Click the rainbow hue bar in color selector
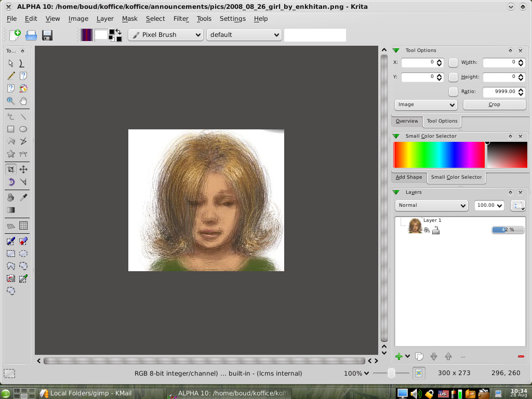Viewport: 532px width, 399px height. (439, 155)
